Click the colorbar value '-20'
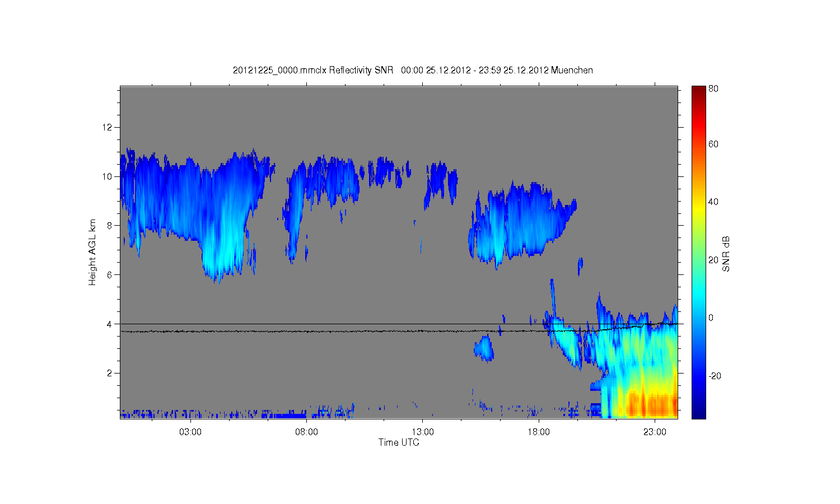The image size is (840, 504). click(715, 376)
